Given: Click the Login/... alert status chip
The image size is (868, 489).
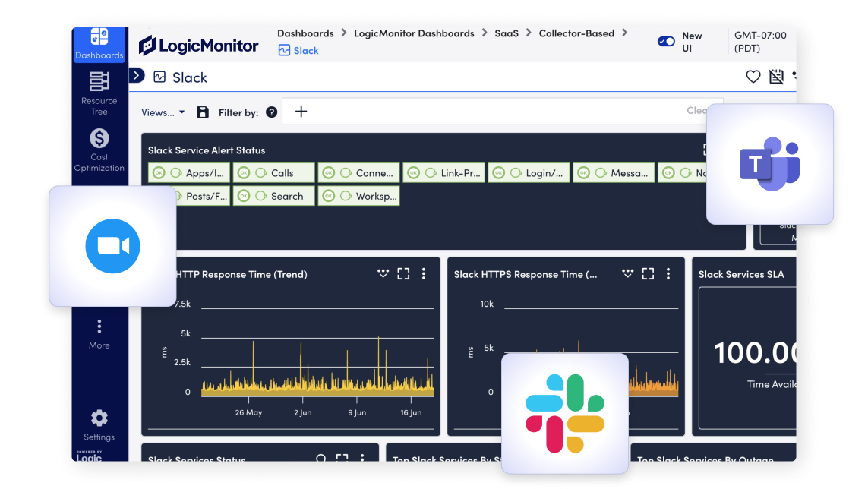Looking at the screenshot, I should click(529, 173).
